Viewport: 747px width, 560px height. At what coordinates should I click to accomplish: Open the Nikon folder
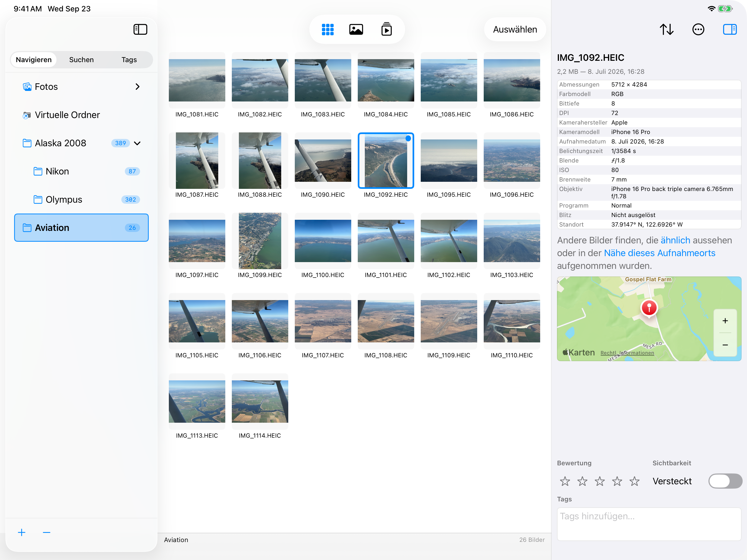point(81,171)
